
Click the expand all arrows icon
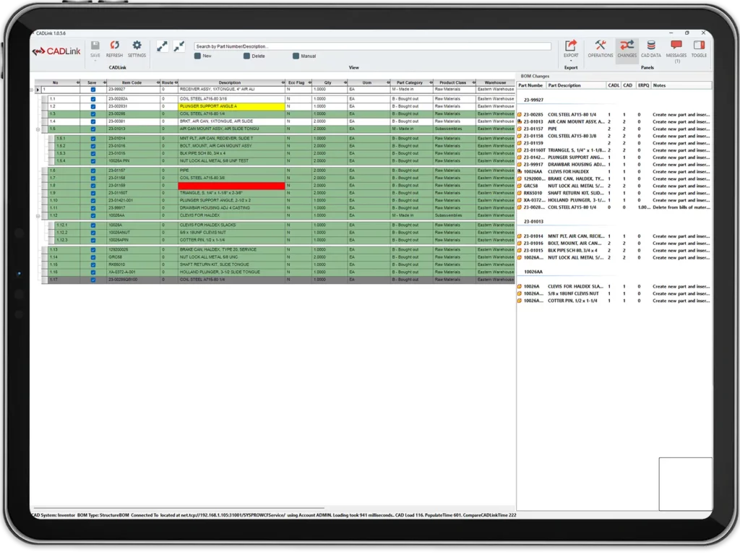tap(162, 46)
